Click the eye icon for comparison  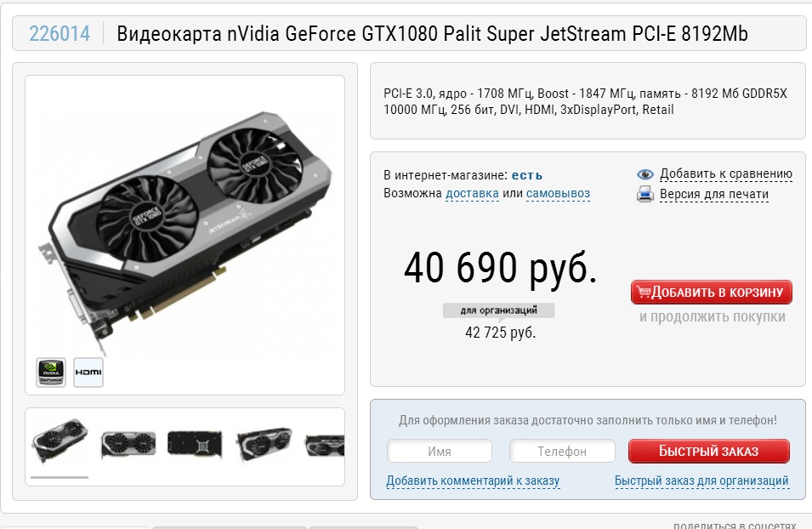pos(644,174)
